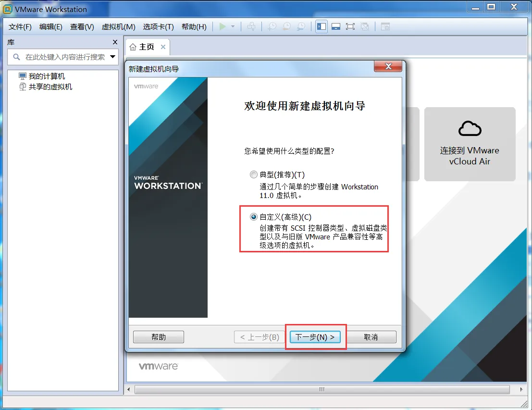This screenshot has width=532, height=410.
Task: Open the 帮助(H) menu
Action: (194, 27)
